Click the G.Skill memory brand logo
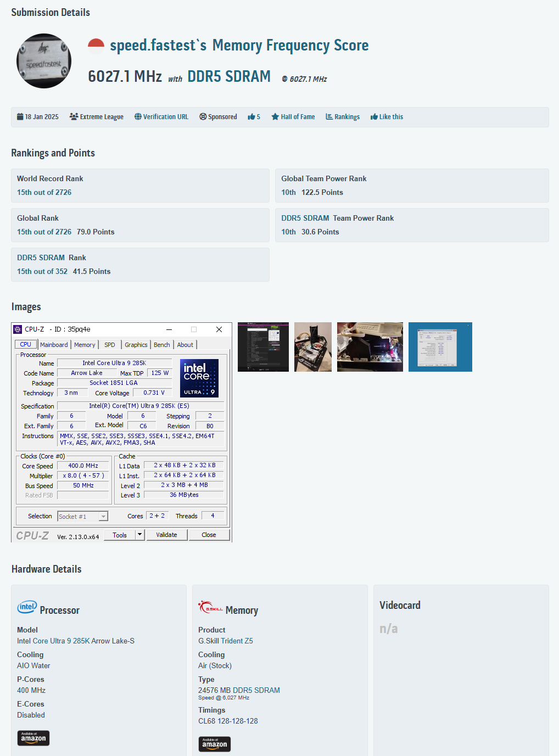This screenshot has width=559, height=756. coord(210,608)
